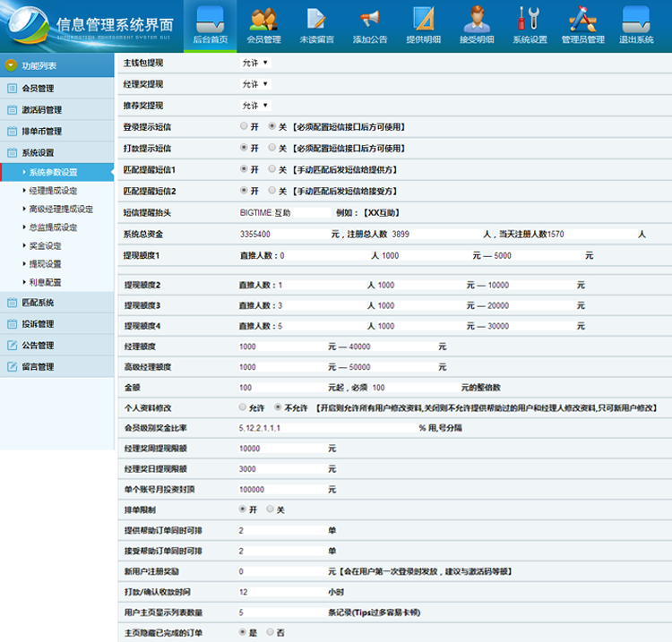Viewport: 672px width, 642px height.
Task: Click 提现额度1 直推人数 field
Action: [324, 256]
